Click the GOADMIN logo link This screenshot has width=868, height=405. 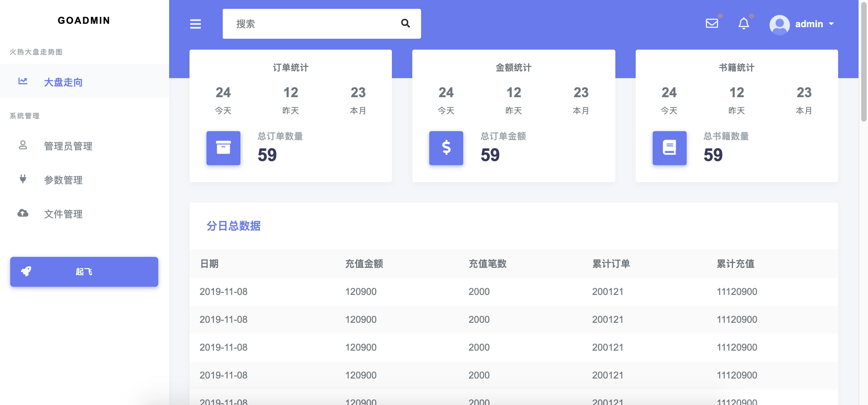click(84, 20)
